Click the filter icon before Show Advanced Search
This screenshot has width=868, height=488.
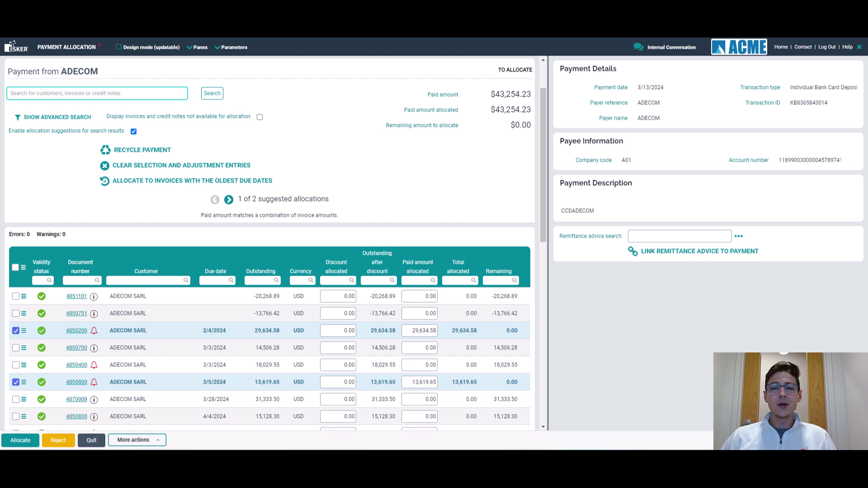pyautogui.click(x=18, y=117)
